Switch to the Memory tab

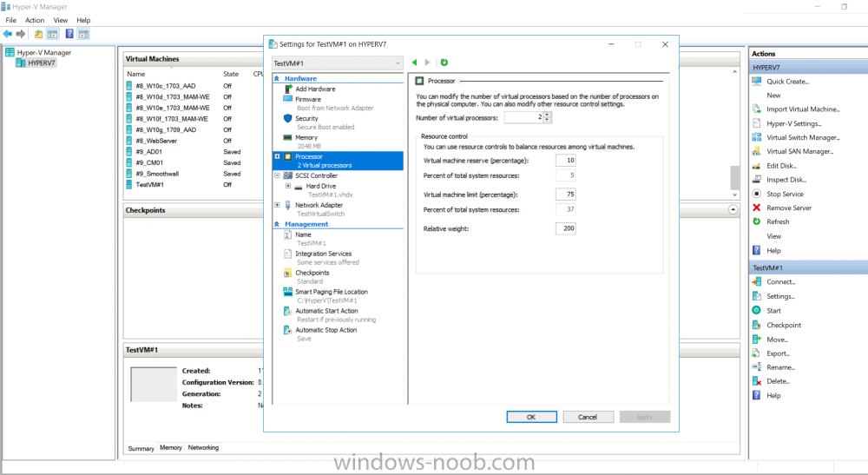pos(170,448)
